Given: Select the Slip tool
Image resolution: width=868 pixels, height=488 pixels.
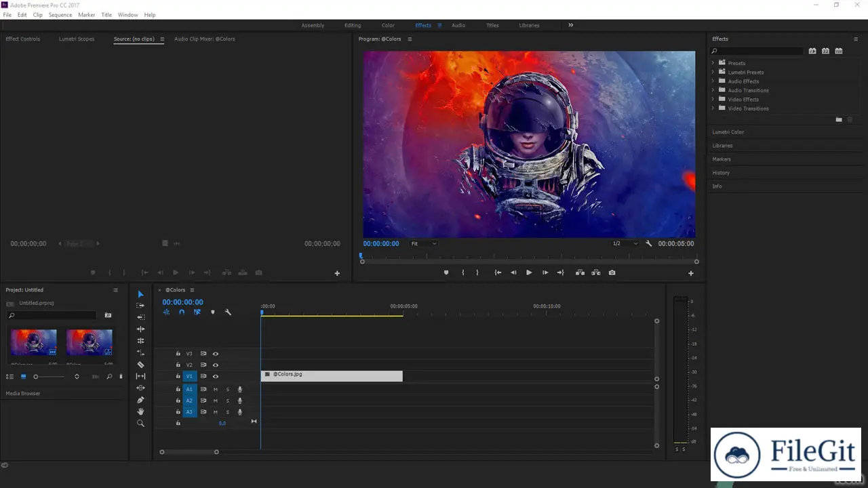Looking at the screenshot, I should point(140,376).
